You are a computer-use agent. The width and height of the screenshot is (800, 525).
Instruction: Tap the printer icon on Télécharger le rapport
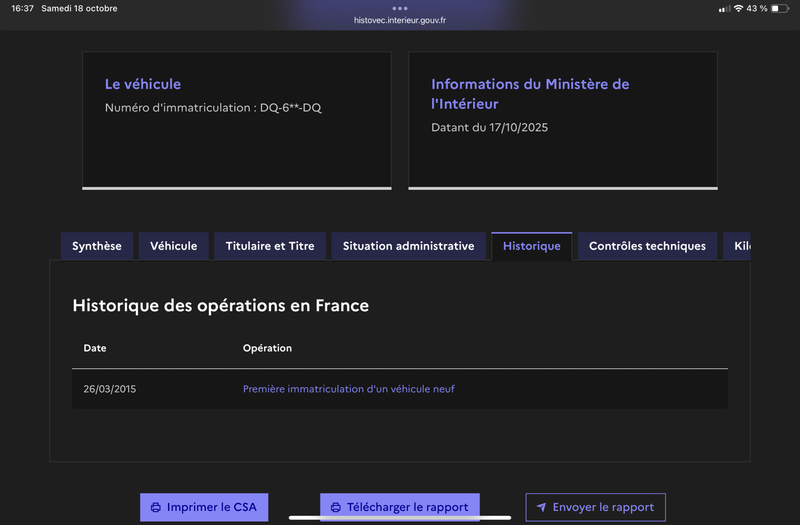point(336,507)
